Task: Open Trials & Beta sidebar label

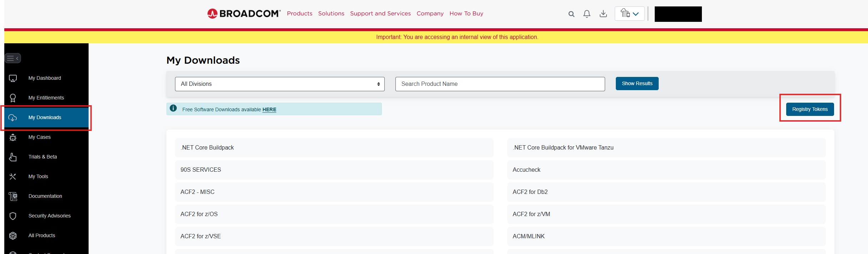Action: [43, 157]
